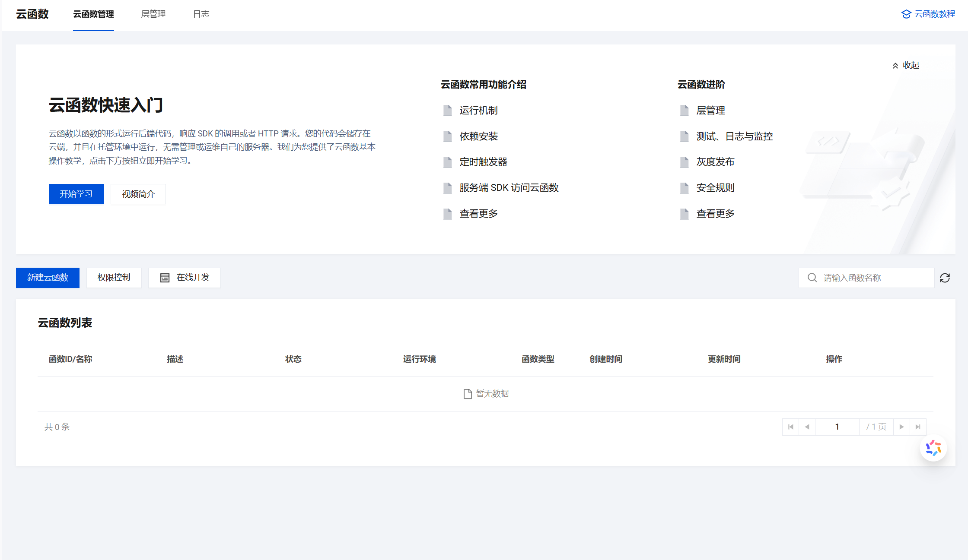
Task: Click the 函数类型 column header
Action: click(538, 359)
